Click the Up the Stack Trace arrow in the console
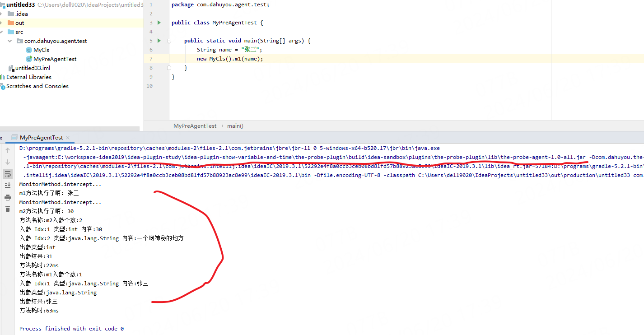 coord(8,150)
